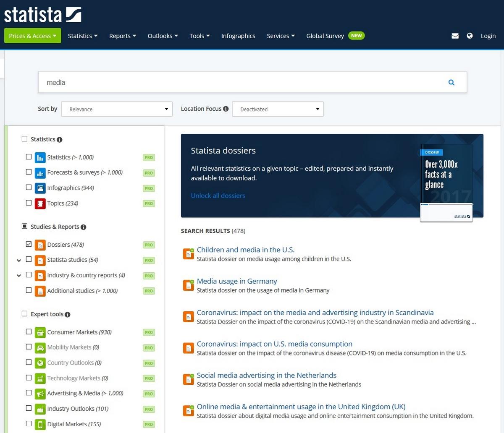Image resolution: width=504 pixels, height=433 pixels.
Task: Click the Statista logo
Action: (x=43, y=14)
